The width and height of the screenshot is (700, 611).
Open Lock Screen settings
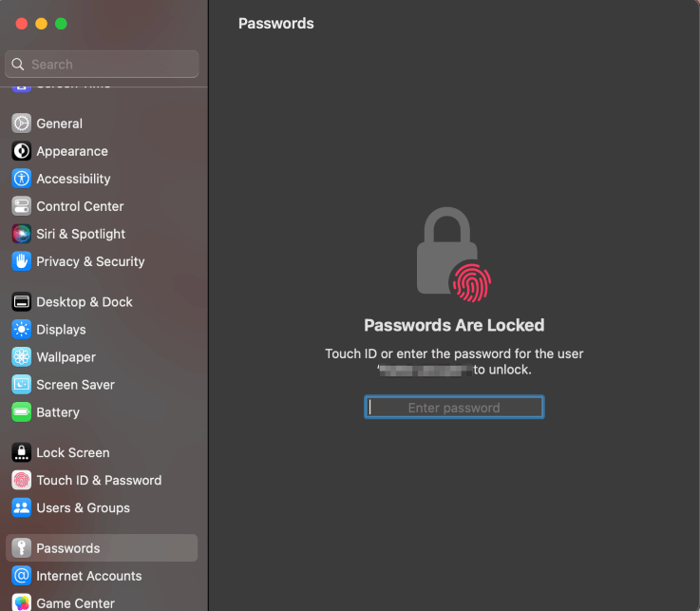tap(72, 453)
